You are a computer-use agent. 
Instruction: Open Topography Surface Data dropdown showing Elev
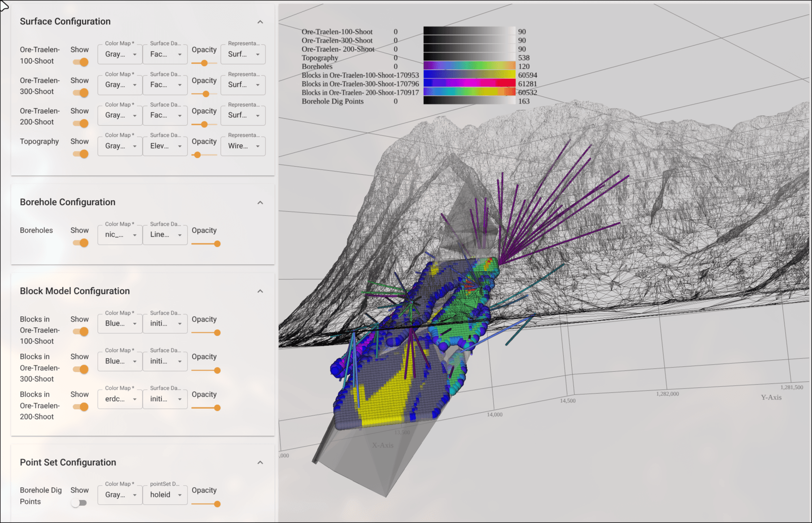[165, 146]
